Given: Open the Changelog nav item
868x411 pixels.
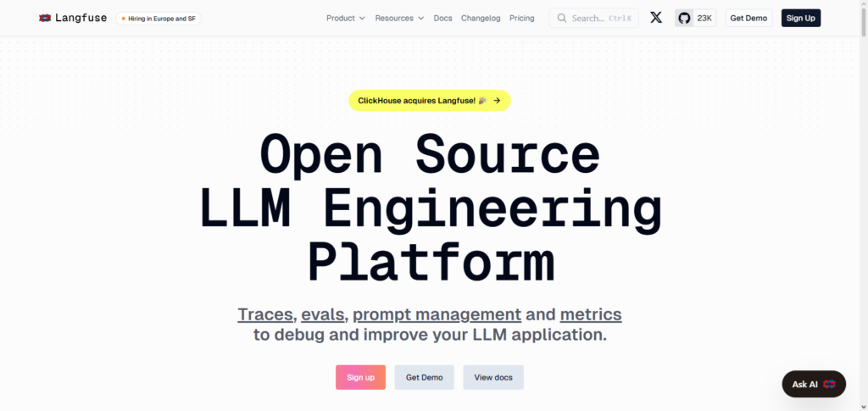Looking at the screenshot, I should [x=481, y=18].
